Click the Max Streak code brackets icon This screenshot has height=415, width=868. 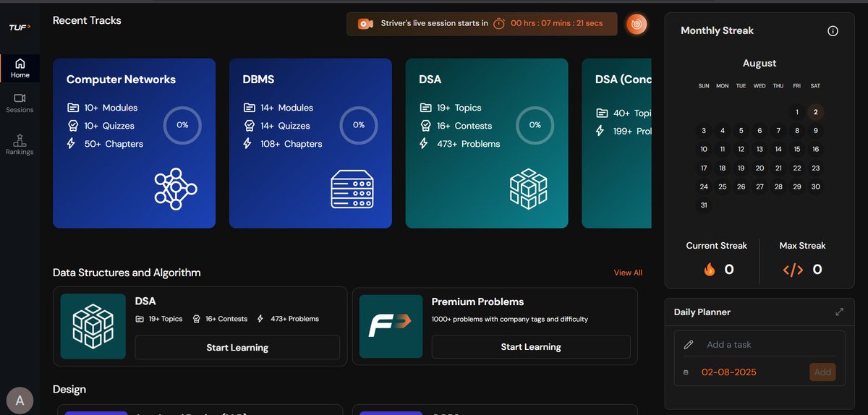click(x=793, y=270)
